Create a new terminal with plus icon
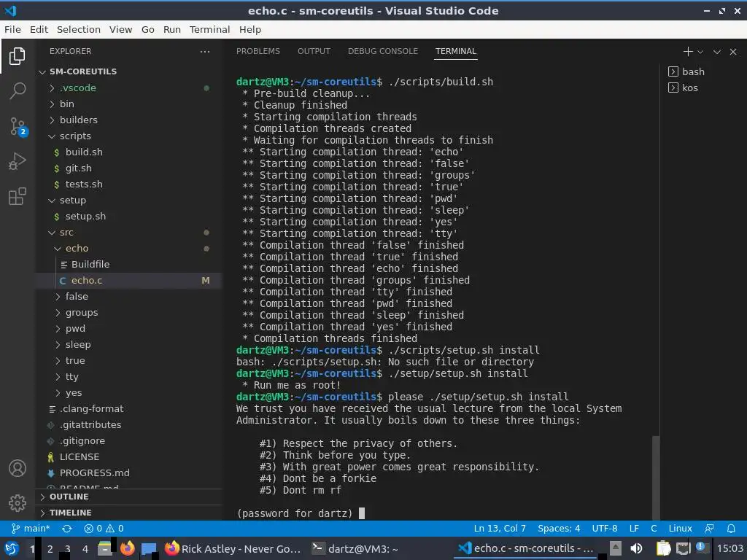The height and width of the screenshot is (560, 747). pyautogui.click(x=687, y=52)
